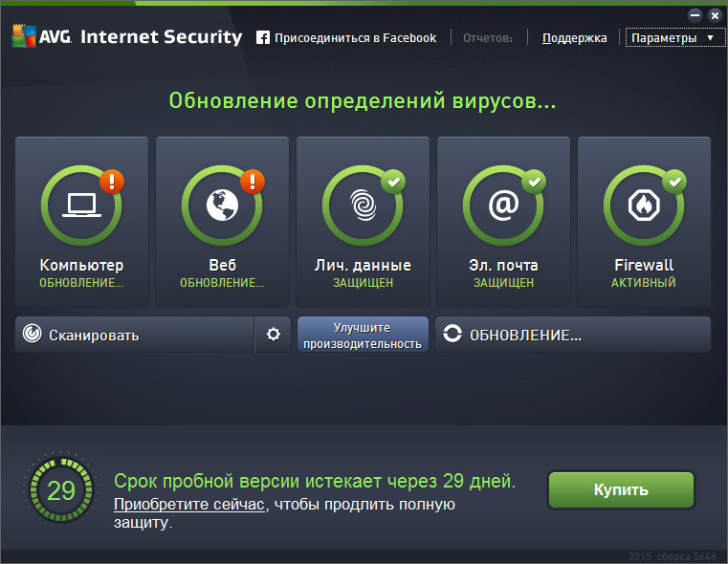Open the Поддержка menu link
Image resolution: width=728 pixels, height=564 pixels.
(x=574, y=38)
